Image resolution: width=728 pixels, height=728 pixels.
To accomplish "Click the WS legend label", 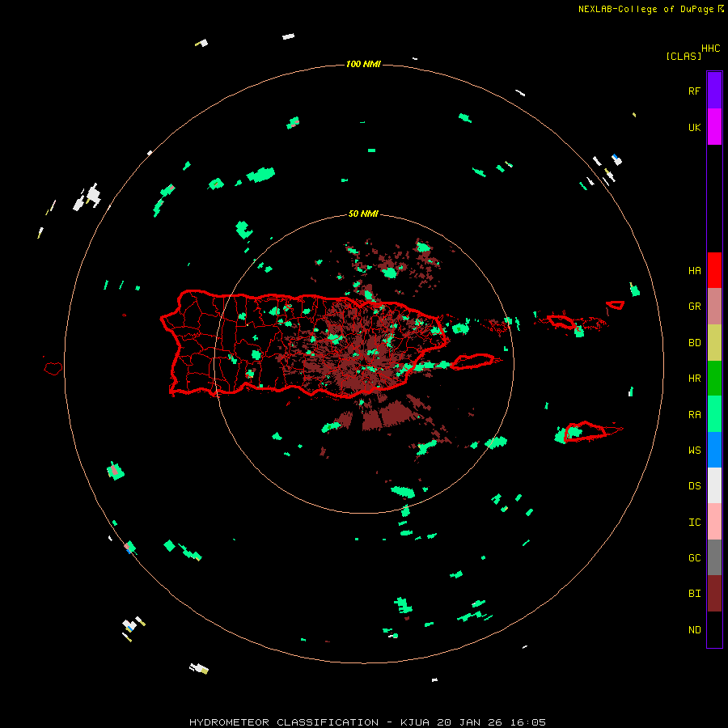I will [694, 450].
